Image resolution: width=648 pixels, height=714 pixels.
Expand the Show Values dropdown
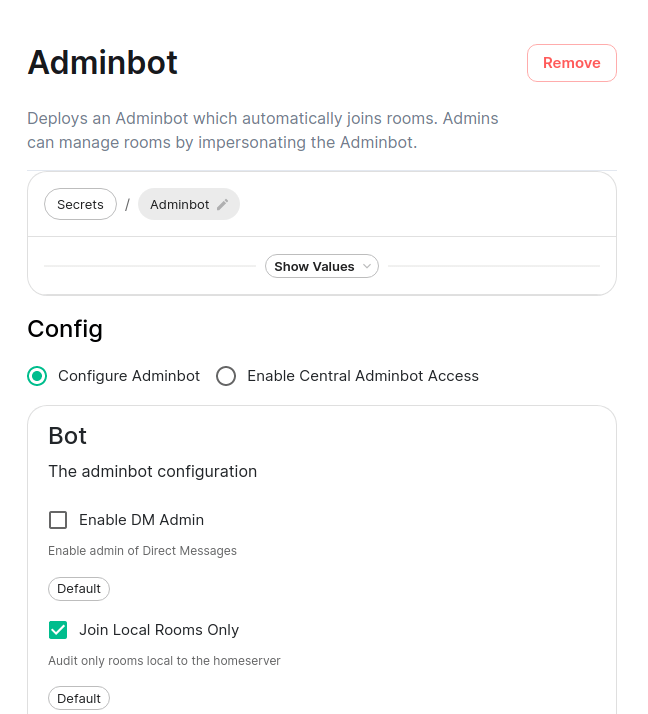click(x=321, y=267)
